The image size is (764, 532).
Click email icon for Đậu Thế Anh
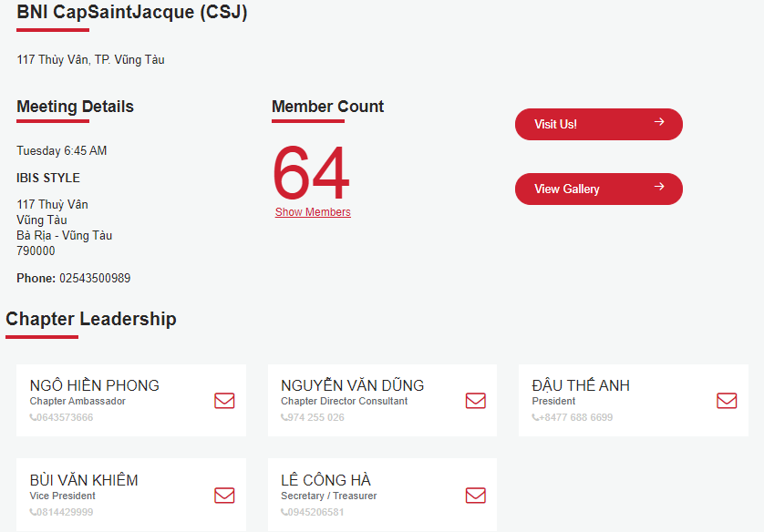coord(727,401)
